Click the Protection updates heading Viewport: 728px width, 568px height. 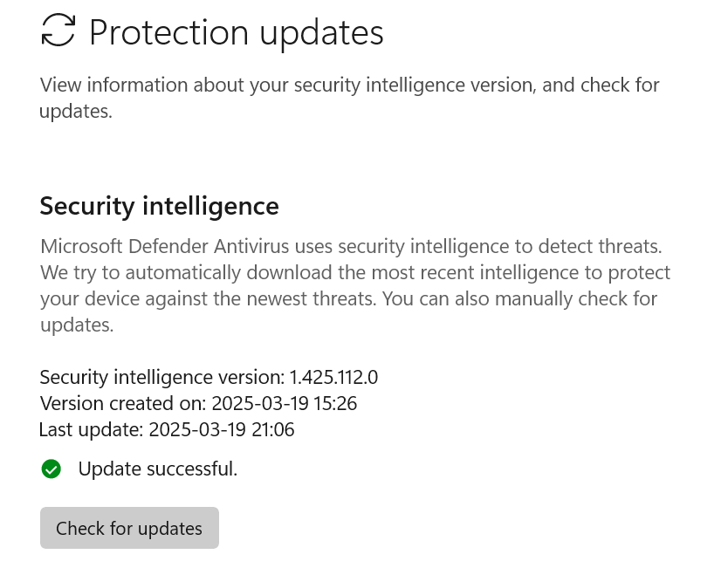pyautogui.click(x=236, y=31)
